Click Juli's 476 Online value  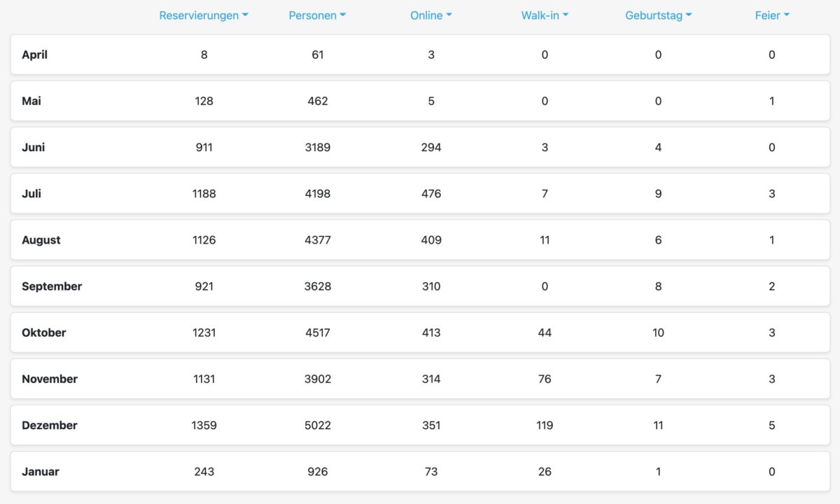pyautogui.click(x=431, y=194)
